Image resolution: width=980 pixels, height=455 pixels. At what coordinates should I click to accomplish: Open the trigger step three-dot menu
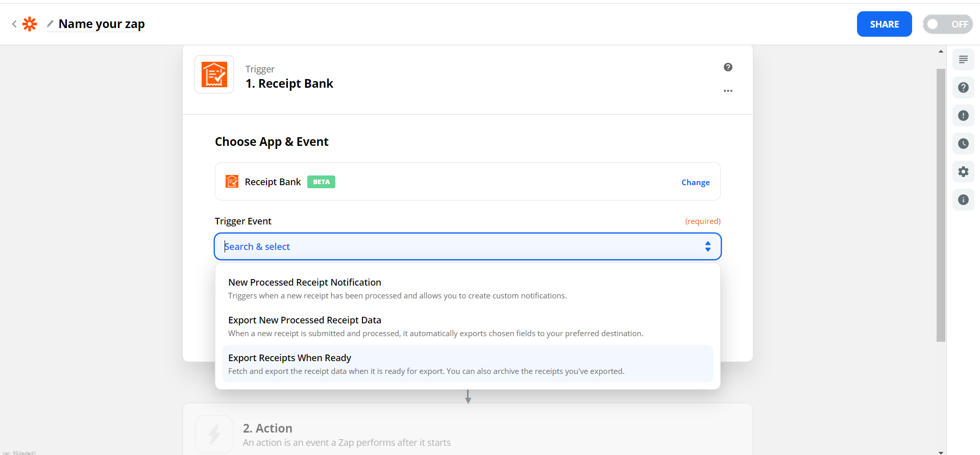click(728, 91)
